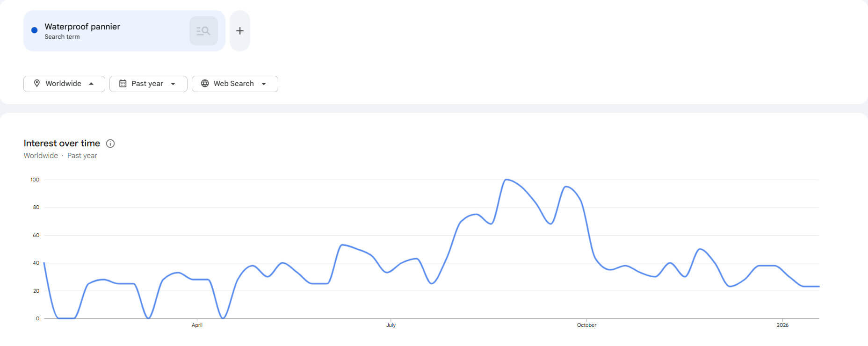Viewport: 868px width, 346px height.
Task: Expand the Worldwide region dropdown arrow
Action: (x=91, y=84)
